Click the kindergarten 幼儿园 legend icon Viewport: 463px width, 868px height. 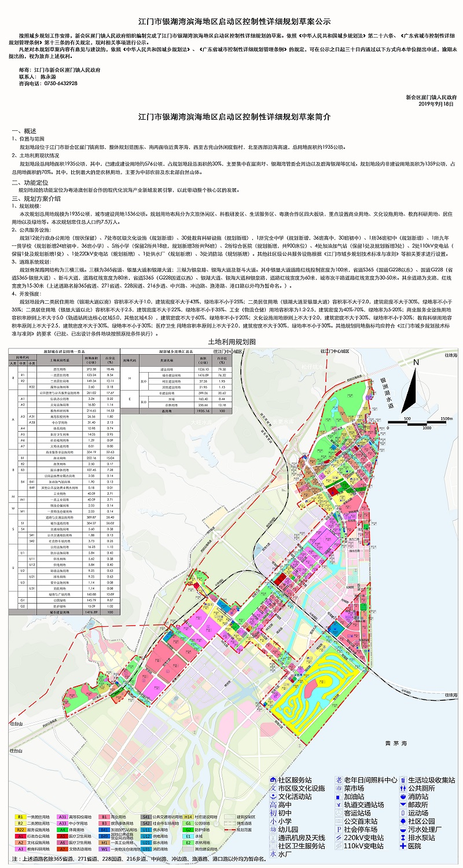click(273, 829)
